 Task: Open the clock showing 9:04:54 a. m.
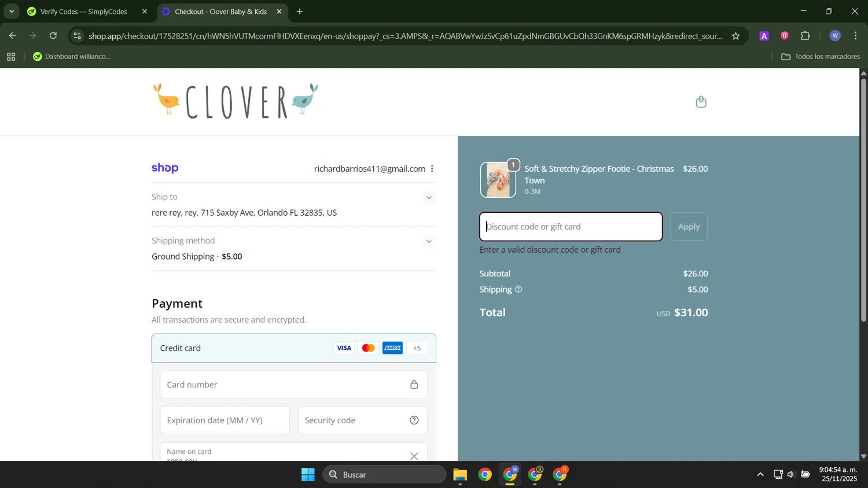838,474
